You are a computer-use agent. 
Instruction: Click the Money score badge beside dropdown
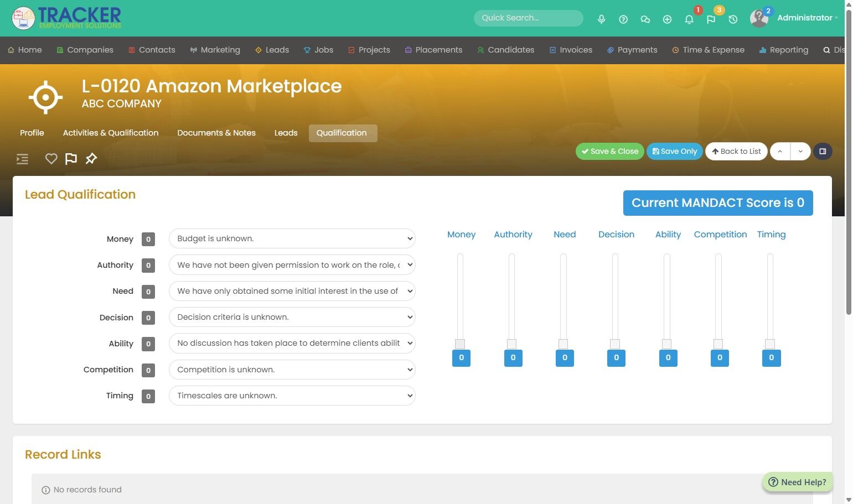tap(148, 239)
